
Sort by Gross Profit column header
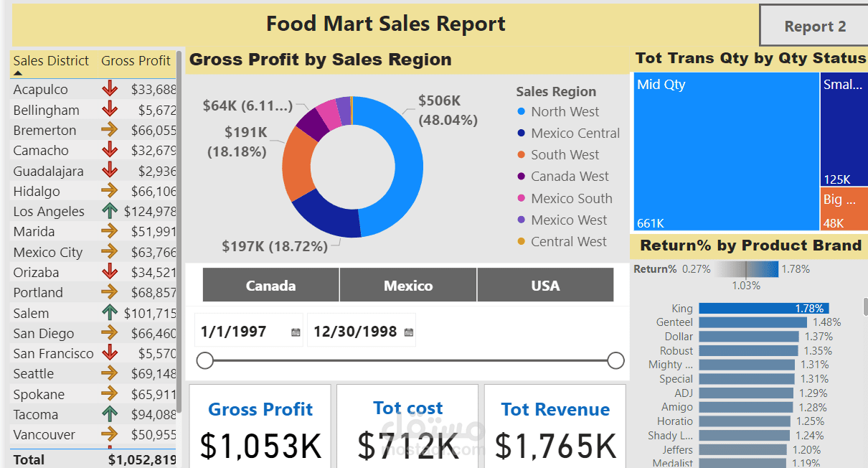coord(136,61)
